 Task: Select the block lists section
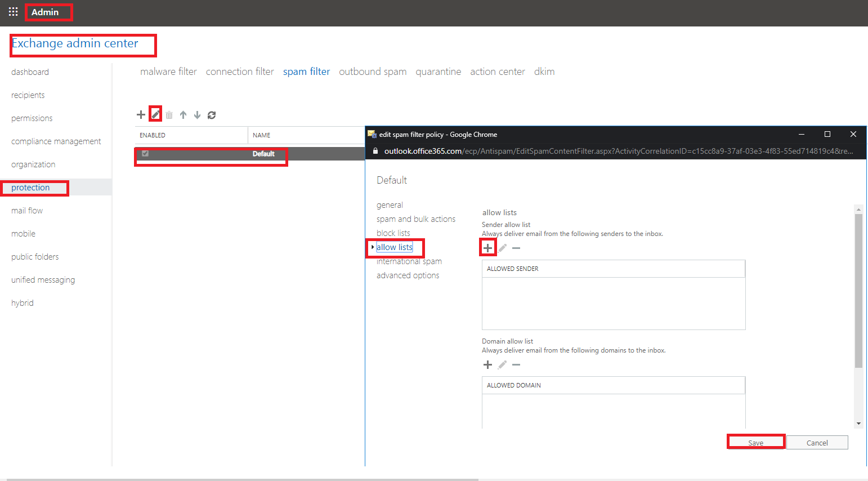point(393,233)
